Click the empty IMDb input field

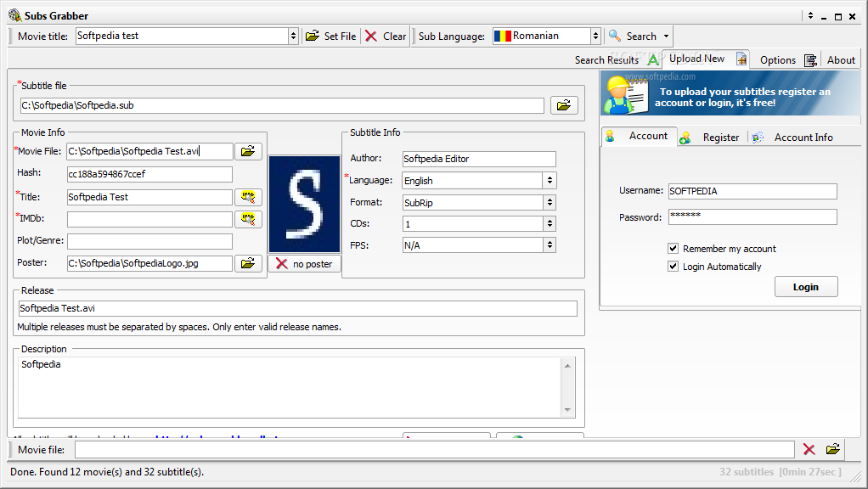(149, 219)
